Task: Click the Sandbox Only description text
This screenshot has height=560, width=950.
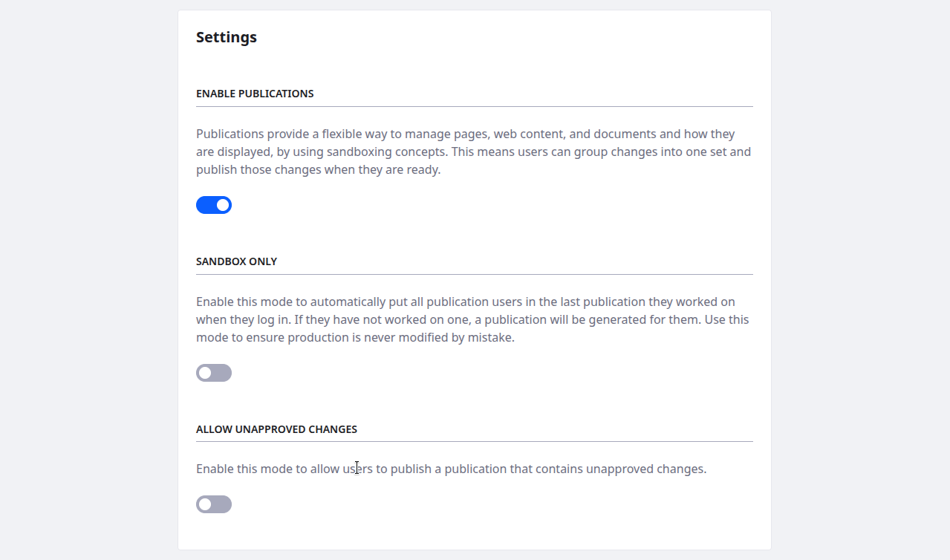Action: (473, 319)
